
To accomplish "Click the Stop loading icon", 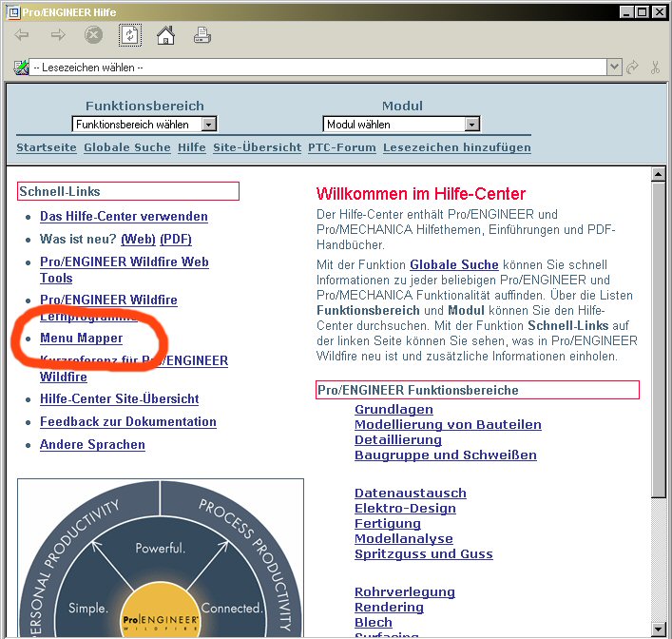I will [93, 35].
